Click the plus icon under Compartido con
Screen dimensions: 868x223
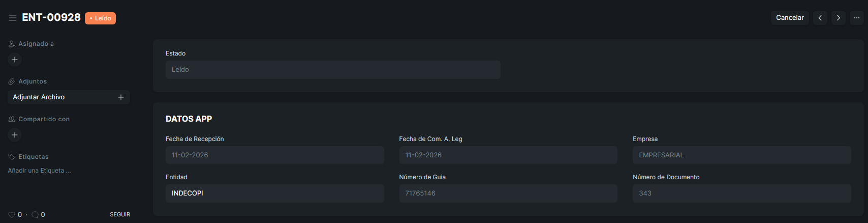(15, 135)
